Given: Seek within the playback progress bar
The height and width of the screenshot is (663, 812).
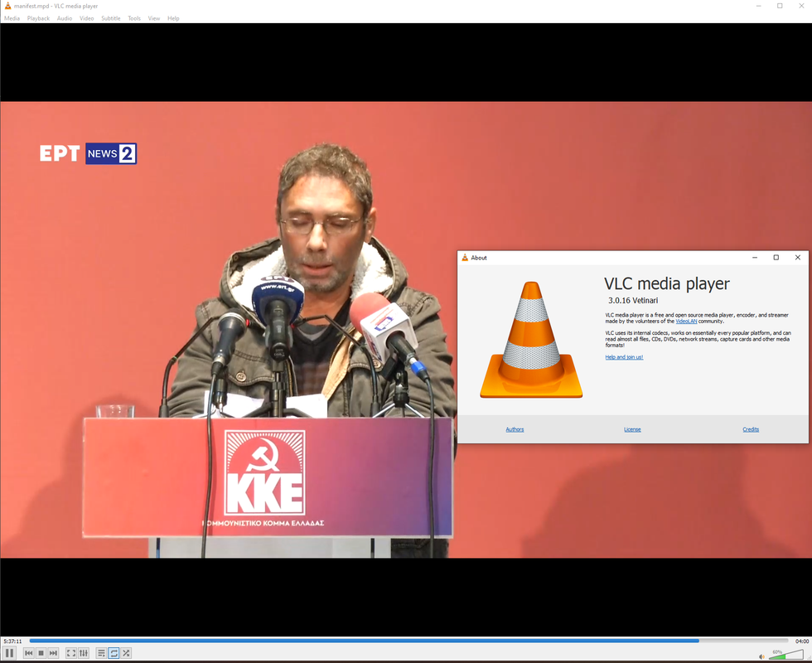Looking at the screenshot, I should [x=408, y=641].
